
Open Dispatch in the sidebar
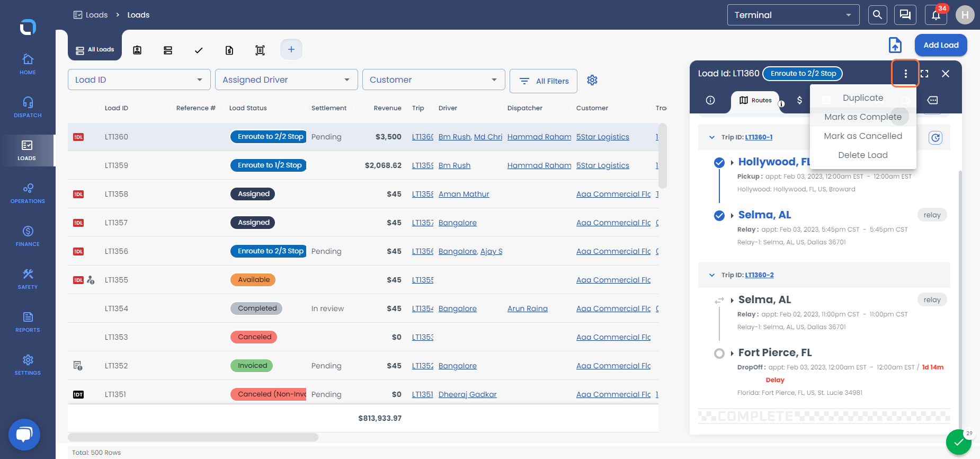point(28,107)
